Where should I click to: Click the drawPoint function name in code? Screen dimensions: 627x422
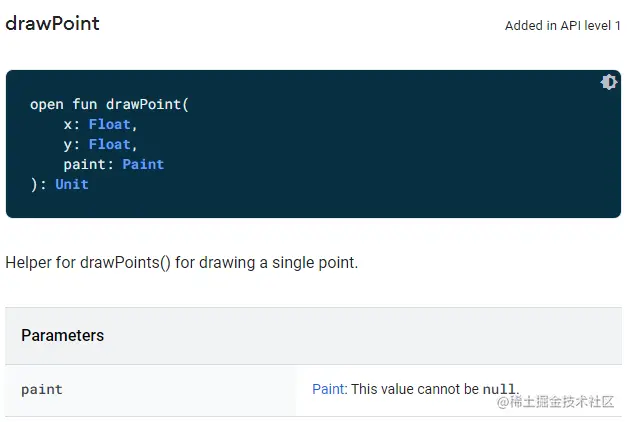(143, 104)
